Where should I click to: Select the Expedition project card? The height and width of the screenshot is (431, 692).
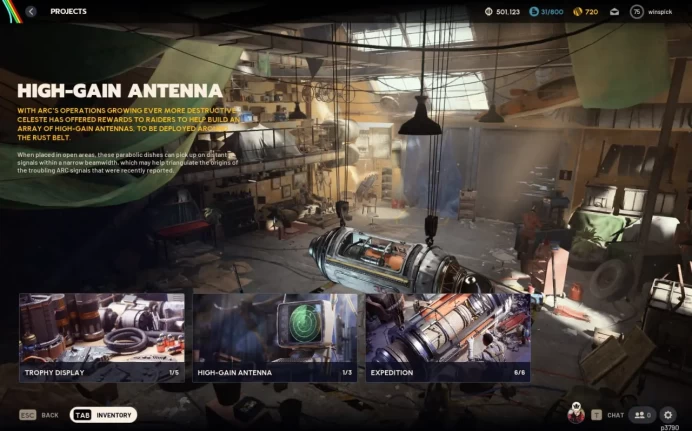click(x=448, y=337)
